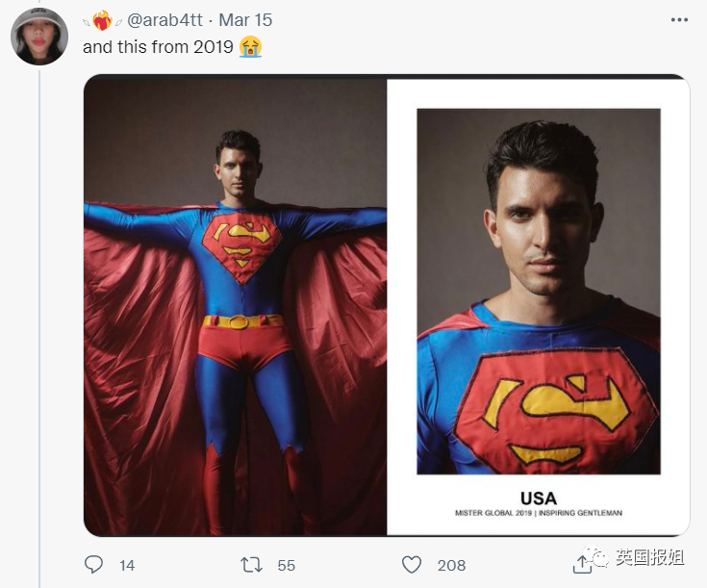Click the @arab4tt username handle
The width and height of the screenshot is (707, 588).
click(x=165, y=20)
